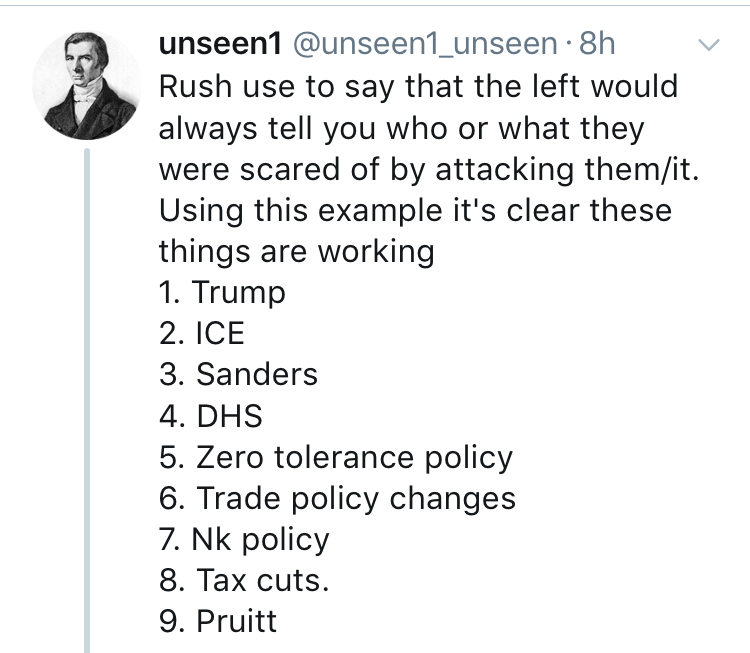Click the "7. Nk policy" line
Image resolution: width=750 pixels, height=653 pixels.
pos(244,539)
